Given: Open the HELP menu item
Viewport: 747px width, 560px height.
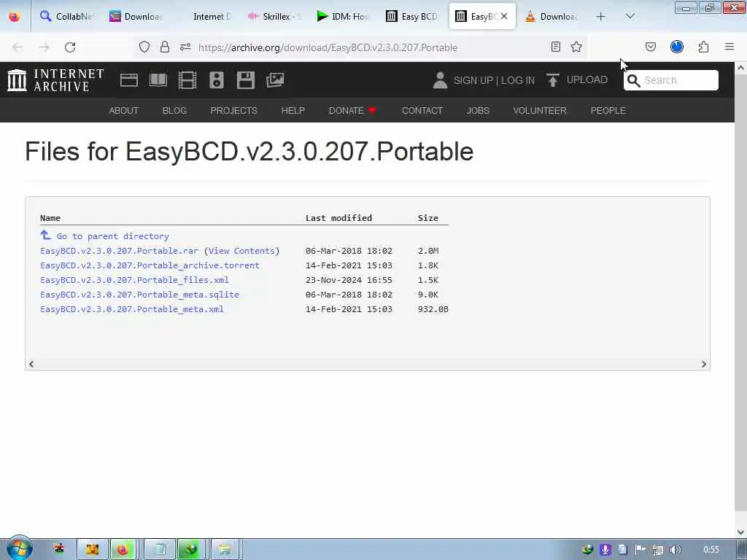Looking at the screenshot, I should (x=293, y=111).
